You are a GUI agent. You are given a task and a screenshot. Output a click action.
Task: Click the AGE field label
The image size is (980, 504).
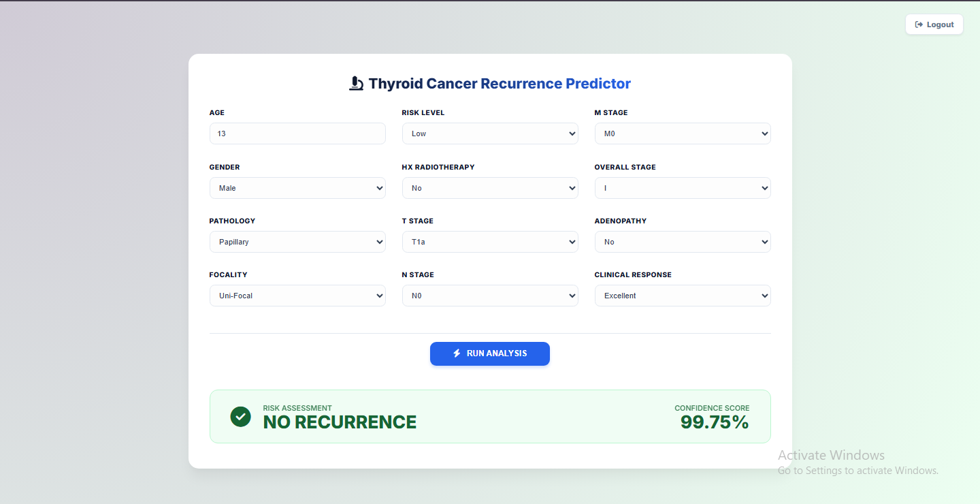217,112
